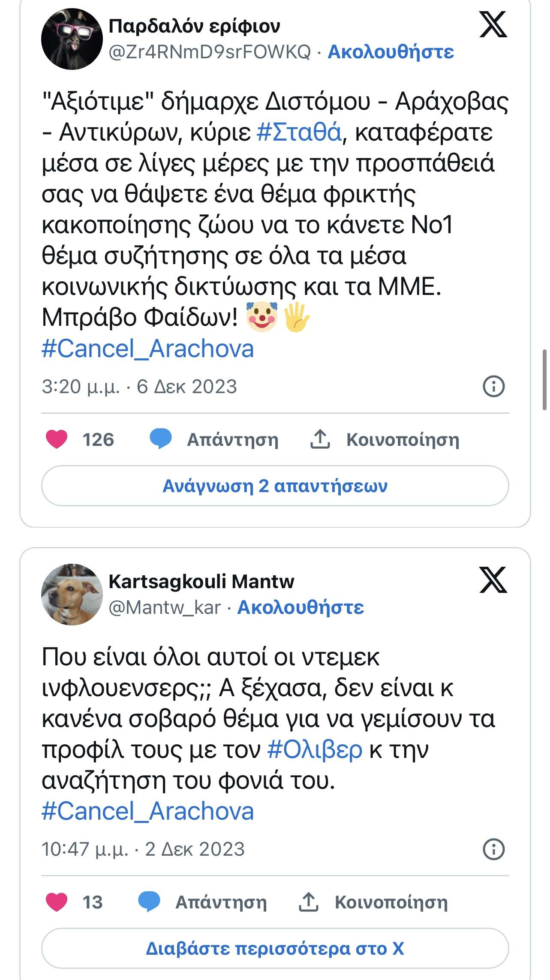Follow @Zr4RNmD9srFOWKQ via Ακολουθήστε

click(x=391, y=52)
